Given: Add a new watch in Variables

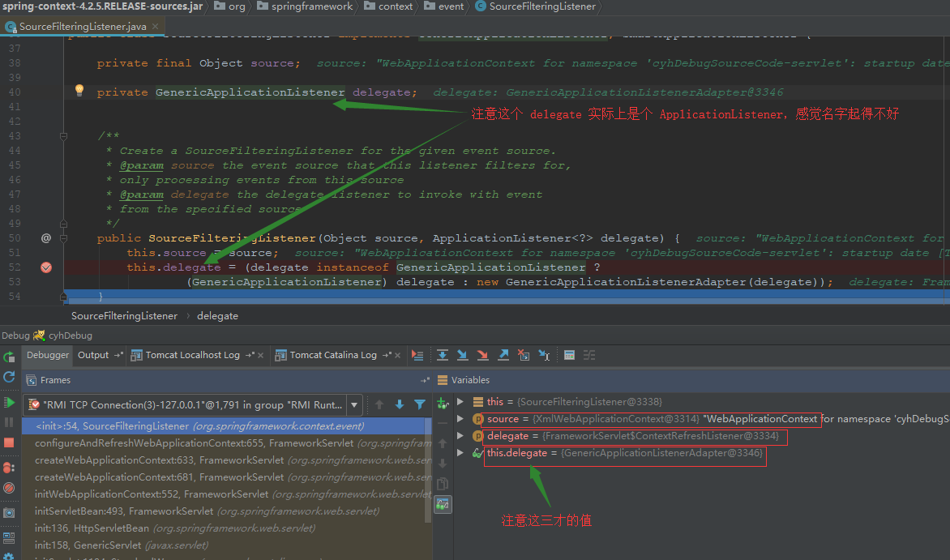Looking at the screenshot, I should click(443, 403).
